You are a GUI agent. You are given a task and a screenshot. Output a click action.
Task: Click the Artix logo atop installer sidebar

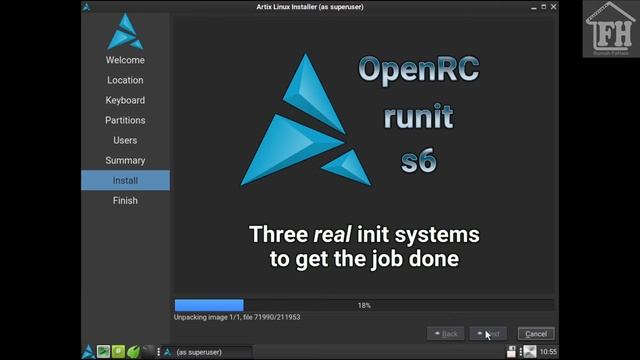click(x=125, y=31)
